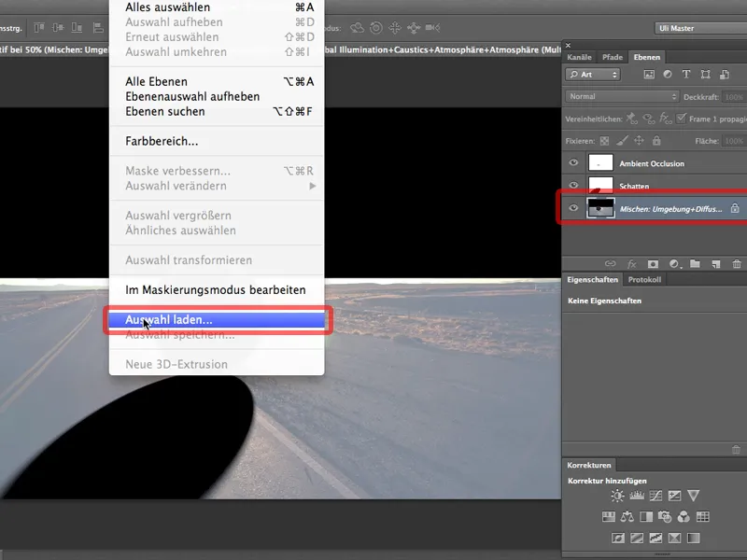Add Brightness/Contrast adjustment
747x560 pixels.
tap(617, 496)
